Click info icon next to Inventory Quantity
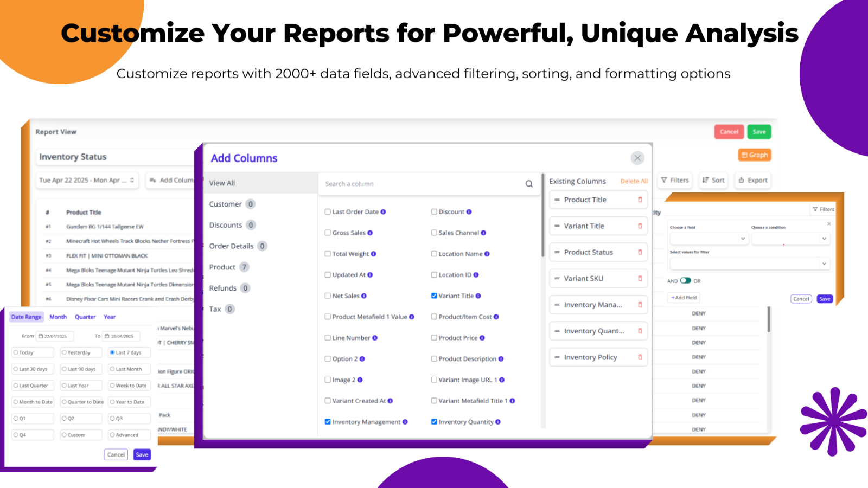This screenshot has width=868, height=488. tap(498, 422)
